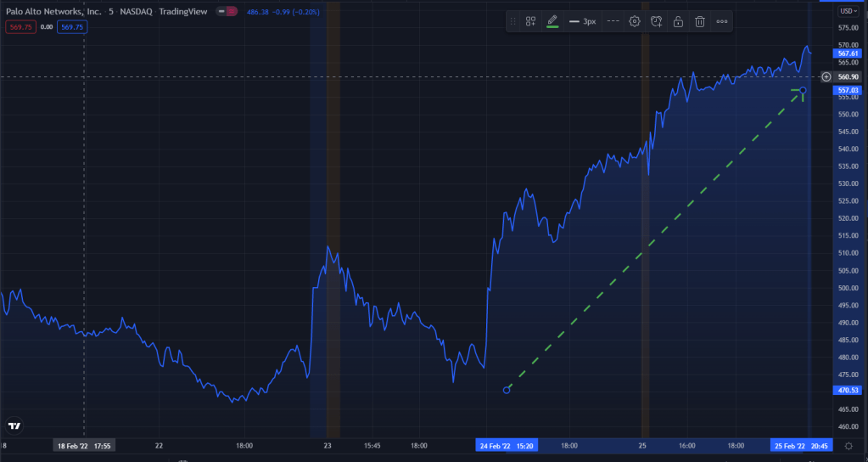This screenshot has height=462, width=868.
Task: Toggle the market status indicator pill
Action: click(x=227, y=12)
